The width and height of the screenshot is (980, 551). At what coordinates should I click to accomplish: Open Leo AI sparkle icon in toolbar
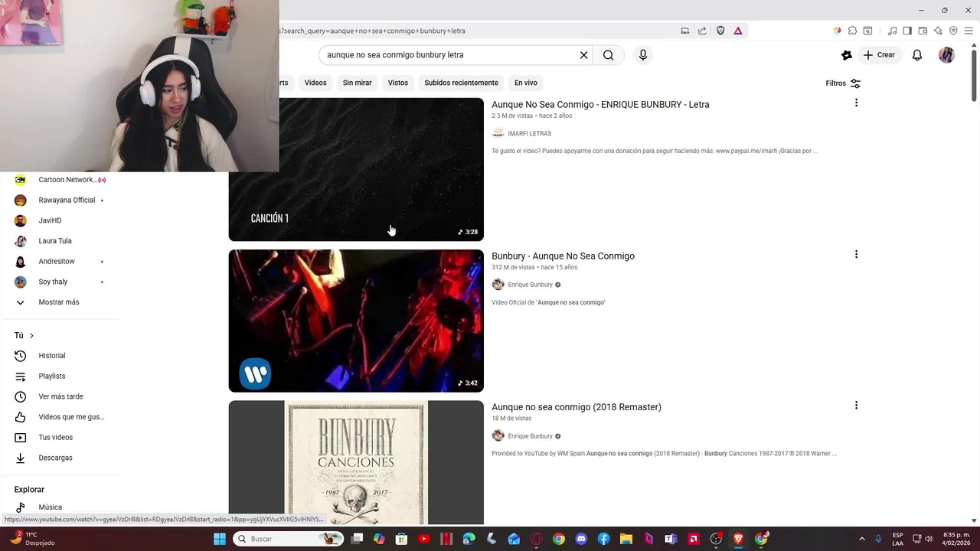coord(938,31)
